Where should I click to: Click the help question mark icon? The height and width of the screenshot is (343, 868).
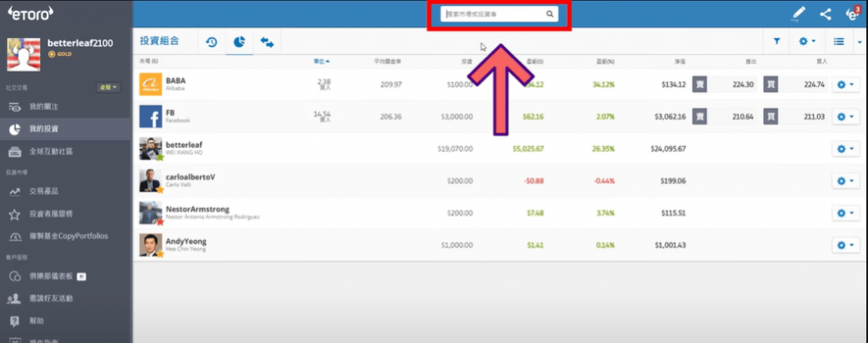tap(15, 322)
